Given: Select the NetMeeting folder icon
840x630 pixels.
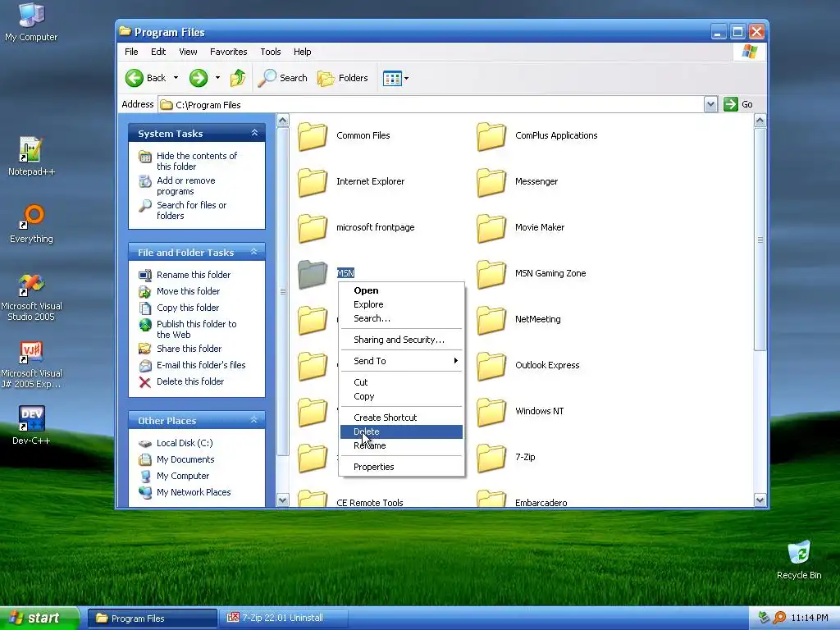Looking at the screenshot, I should coord(491,320).
